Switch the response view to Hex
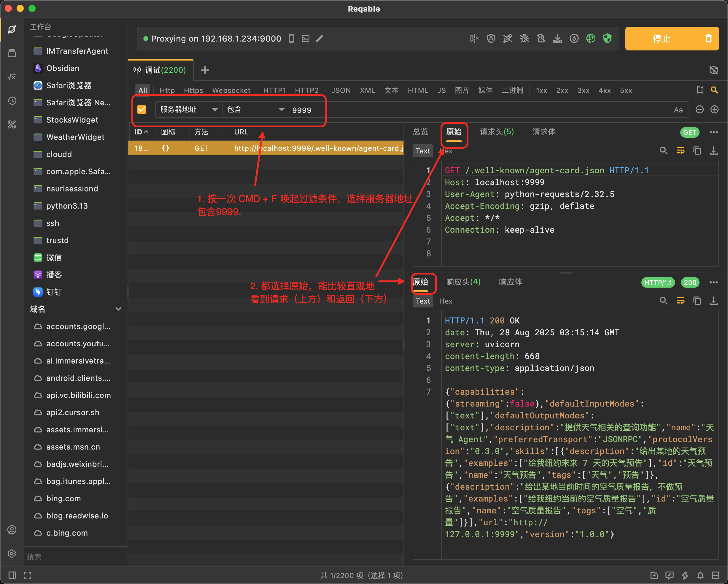This screenshot has width=728, height=584. (445, 301)
